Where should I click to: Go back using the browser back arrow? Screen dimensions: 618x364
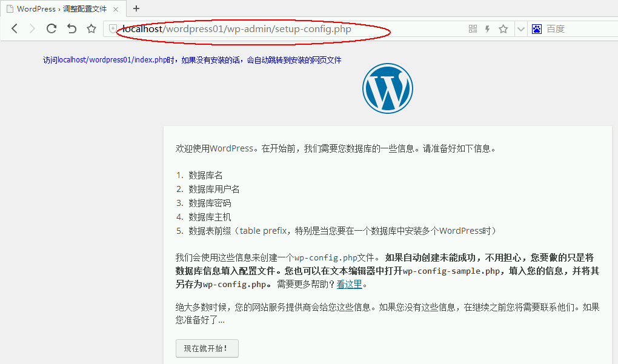point(15,28)
